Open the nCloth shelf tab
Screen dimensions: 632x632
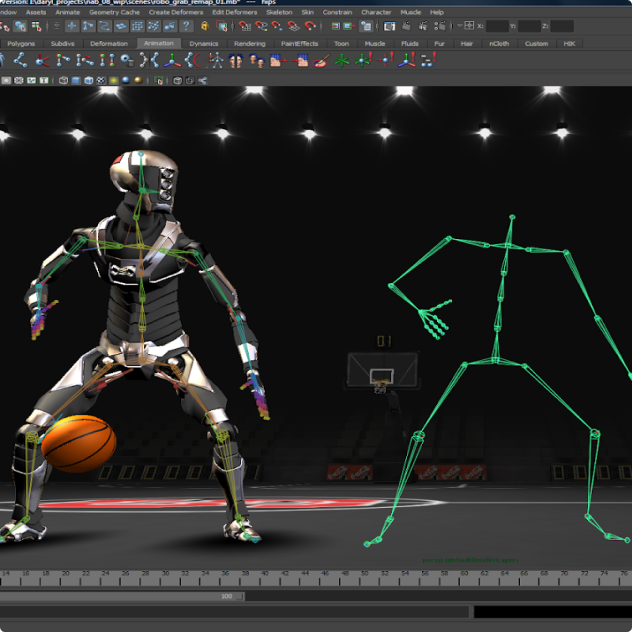[x=498, y=44]
